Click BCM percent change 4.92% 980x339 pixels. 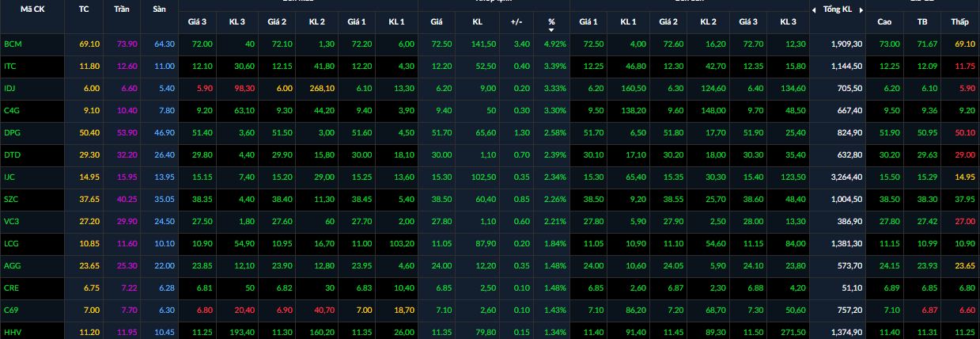[555, 44]
